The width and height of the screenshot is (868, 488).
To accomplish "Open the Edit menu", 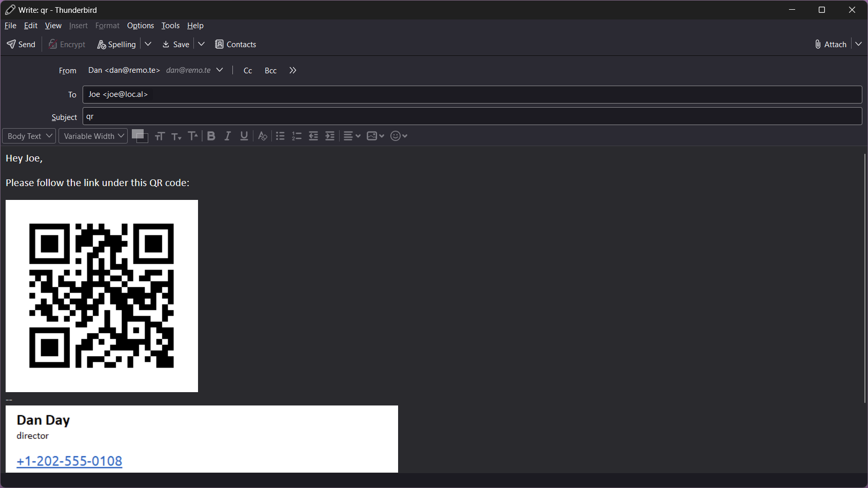I will [31, 26].
